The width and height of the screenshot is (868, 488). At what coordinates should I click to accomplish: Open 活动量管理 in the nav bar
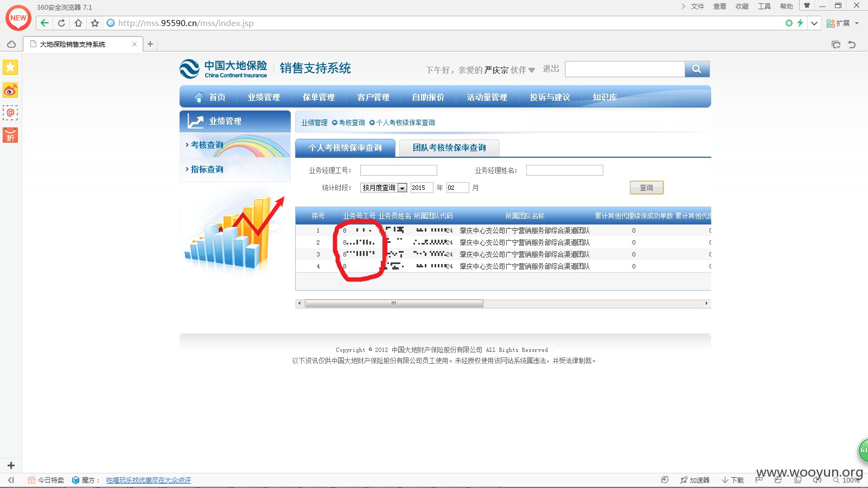pos(487,97)
